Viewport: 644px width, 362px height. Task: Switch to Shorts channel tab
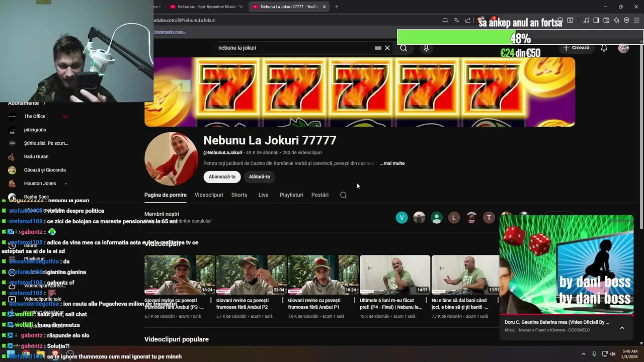pos(239,195)
